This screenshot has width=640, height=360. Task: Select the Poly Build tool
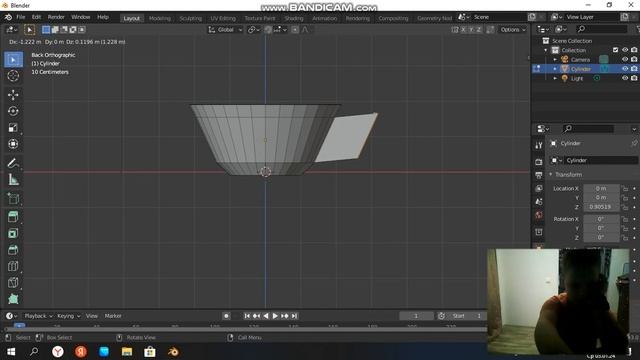[x=13, y=299]
